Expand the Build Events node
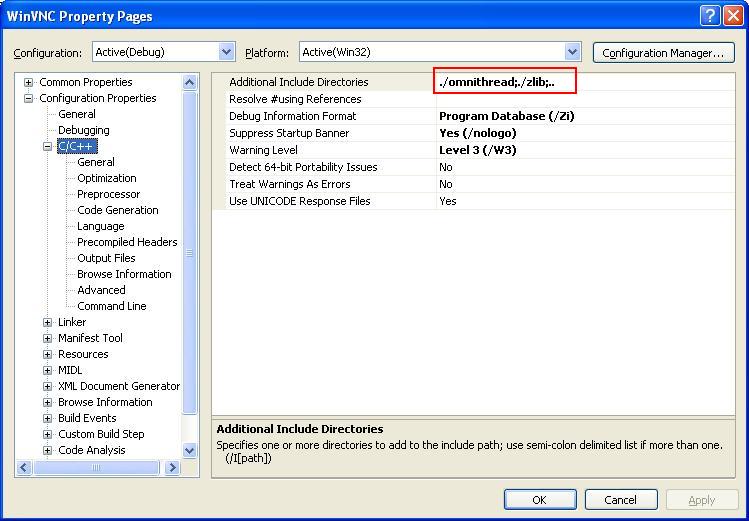 point(47,418)
